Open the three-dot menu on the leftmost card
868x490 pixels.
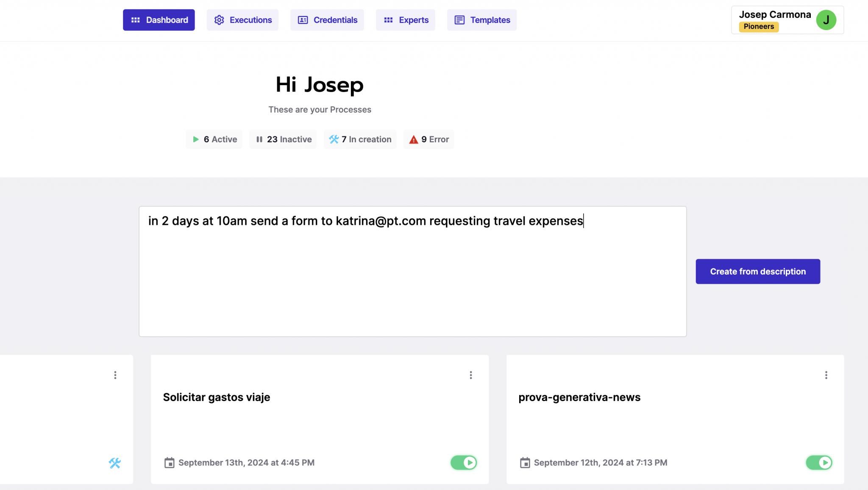click(x=115, y=375)
